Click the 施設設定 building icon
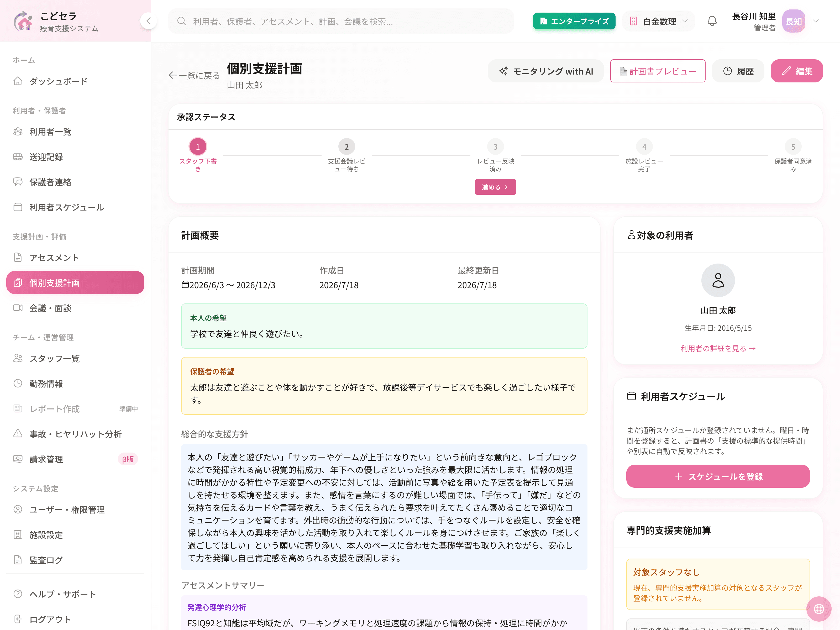840x630 pixels. coord(18,535)
